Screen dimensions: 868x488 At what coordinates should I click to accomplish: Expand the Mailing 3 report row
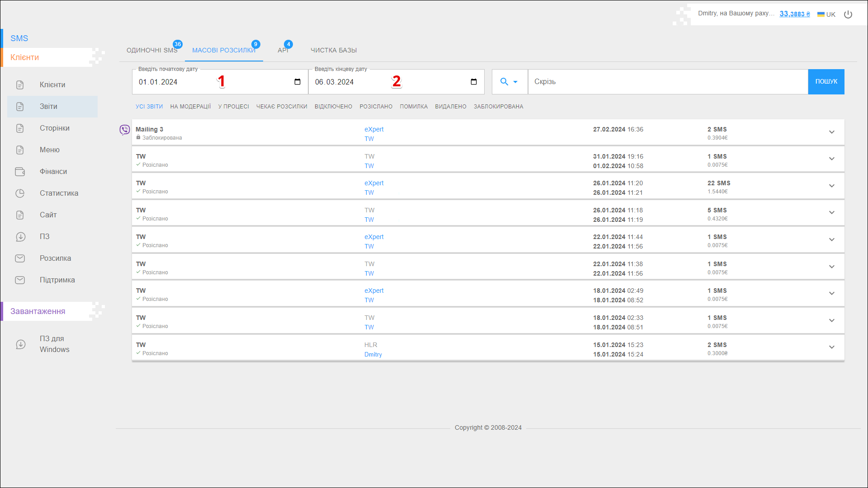coord(831,132)
